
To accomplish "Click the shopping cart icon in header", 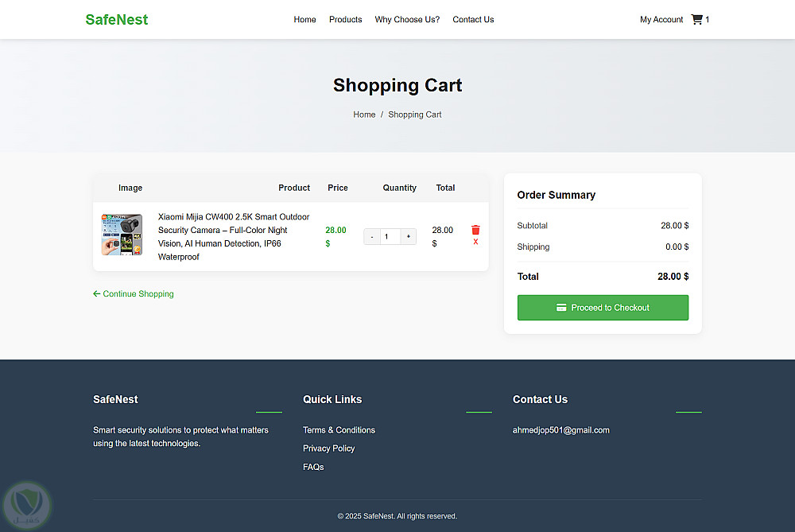I will (x=697, y=20).
